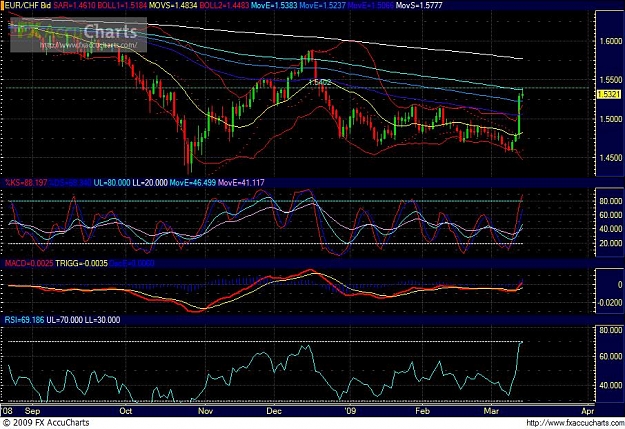The image size is (625, 429).
Task: Click the 1.4500 price axis value
Action: 610,157
